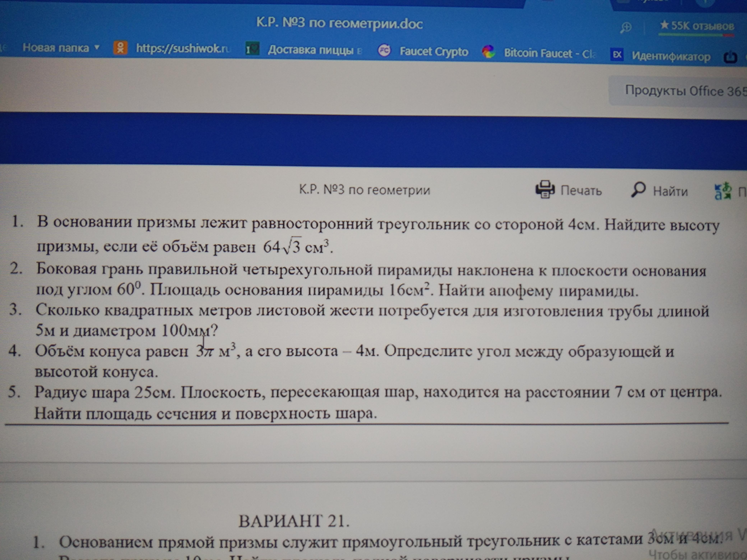Click the Печать text label
Image resolution: width=747 pixels, height=560 pixels.
click(581, 191)
